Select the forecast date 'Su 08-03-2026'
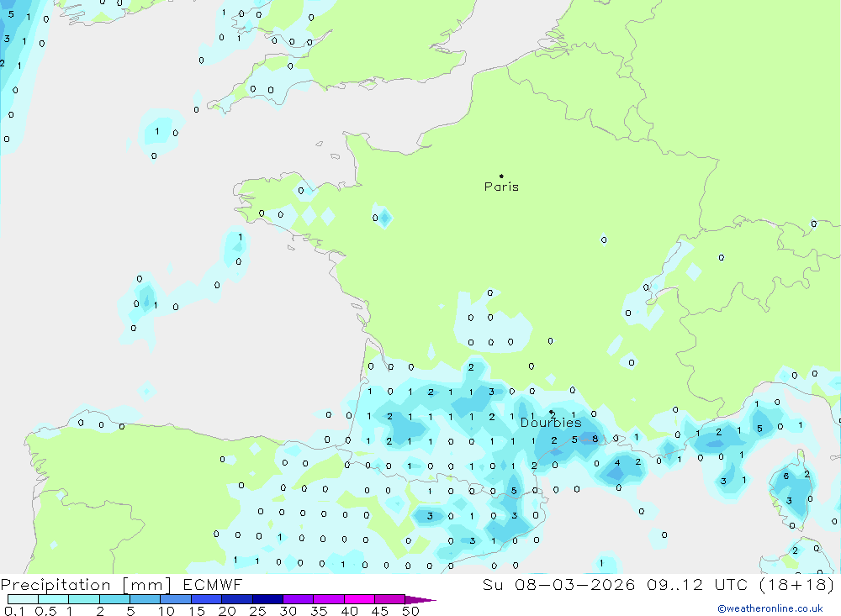This screenshot has height=616, width=841. [558, 584]
